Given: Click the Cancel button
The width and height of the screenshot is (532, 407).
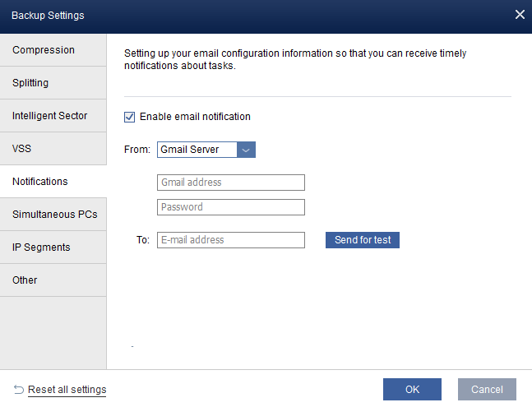Looking at the screenshot, I should point(487,389).
